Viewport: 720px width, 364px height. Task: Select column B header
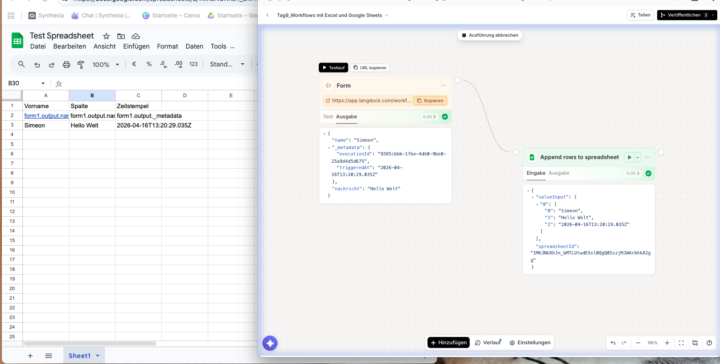[x=92, y=95]
